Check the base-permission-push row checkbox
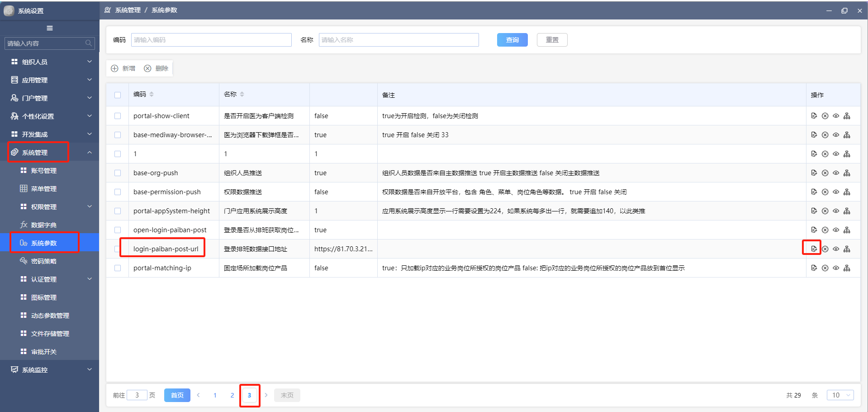Viewport: 868px width, 412px height. 118,192
